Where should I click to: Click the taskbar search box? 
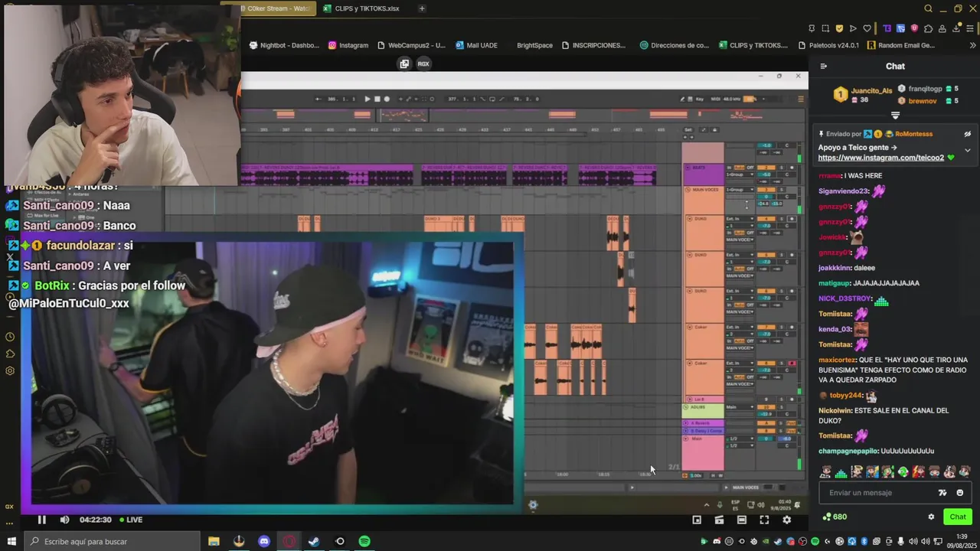[x=113, y=541]
